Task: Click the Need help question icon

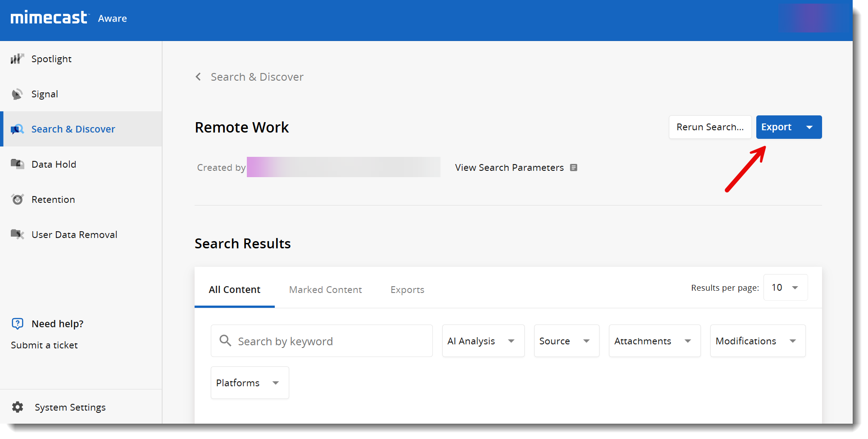Action: 18,324
